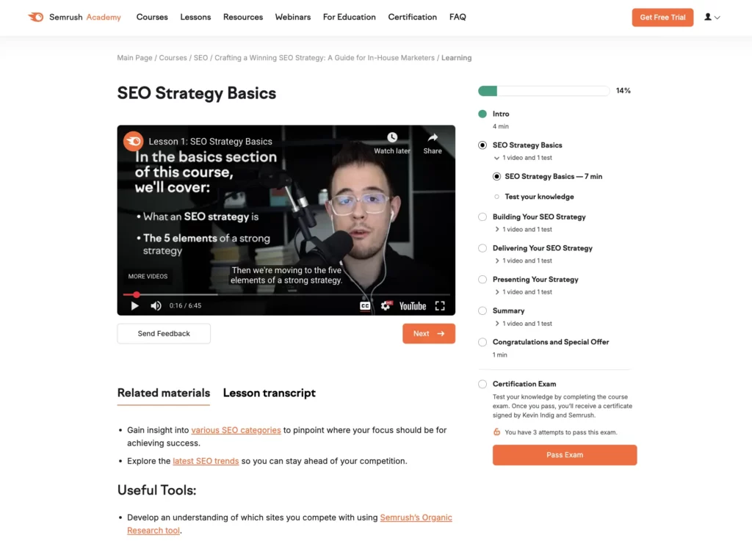Open the video on YouTube
752x560 pixels.
click(412, 305)
